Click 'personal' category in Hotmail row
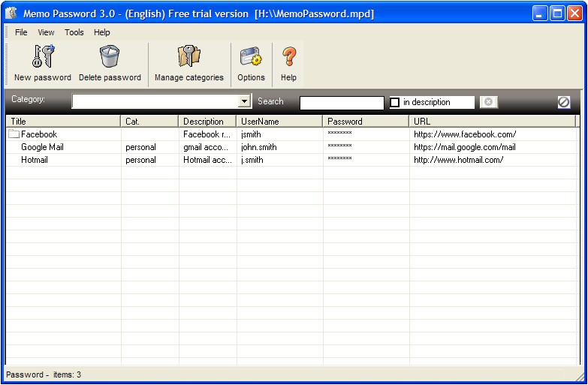 pos(140,160)
